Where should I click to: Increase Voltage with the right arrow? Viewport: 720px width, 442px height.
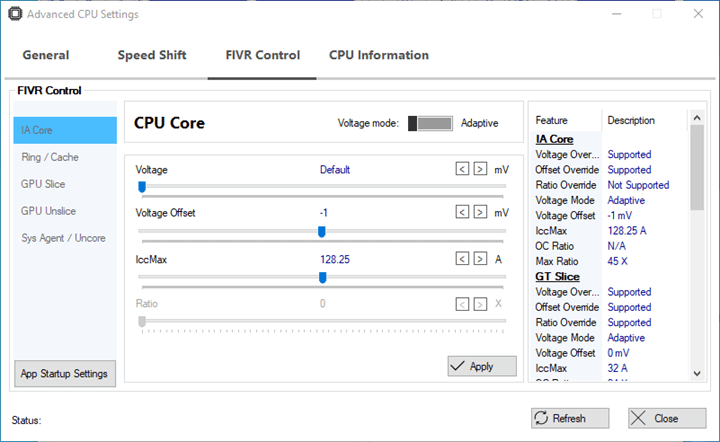point(480,169)
